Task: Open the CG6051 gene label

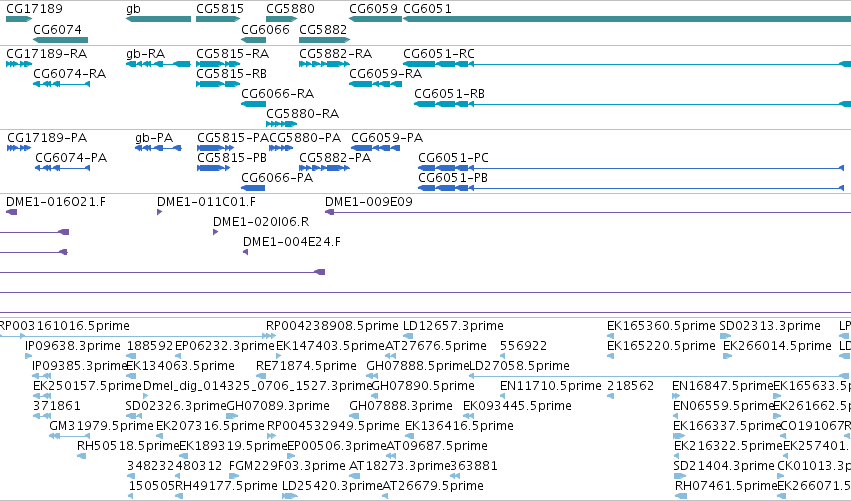Action: [427, 9]
